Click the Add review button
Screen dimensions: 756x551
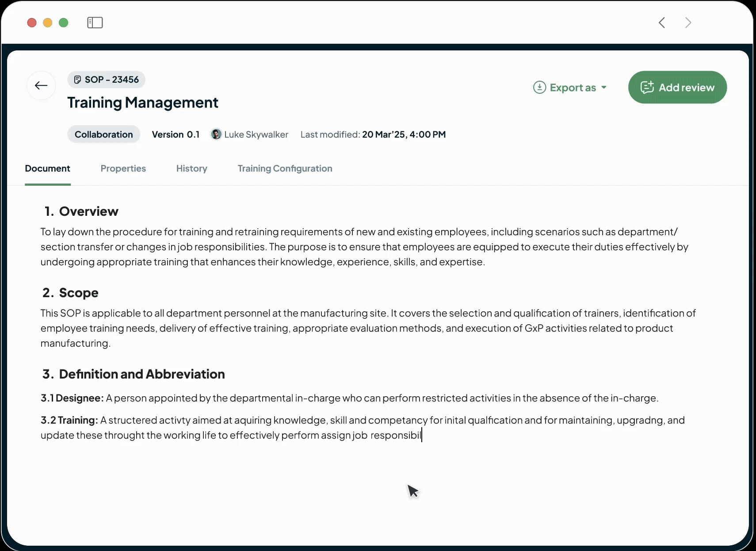pyautogui.click(x=677, y=87)
